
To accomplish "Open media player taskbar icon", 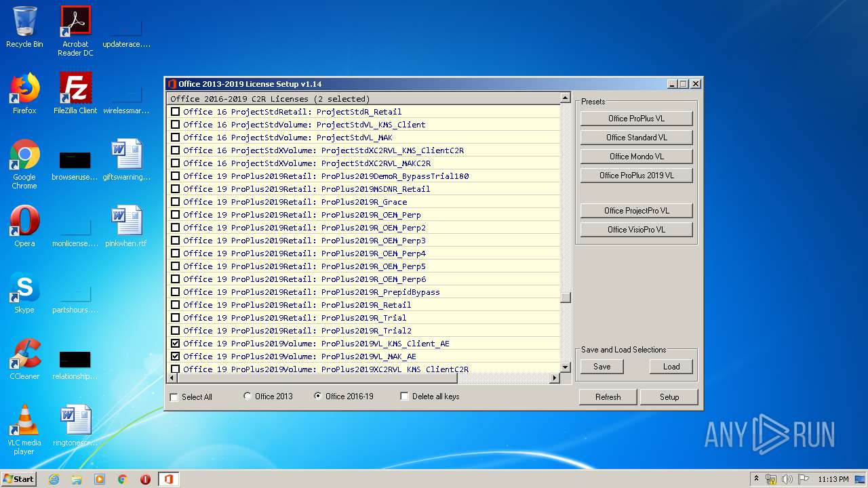I will coord(100,479).
